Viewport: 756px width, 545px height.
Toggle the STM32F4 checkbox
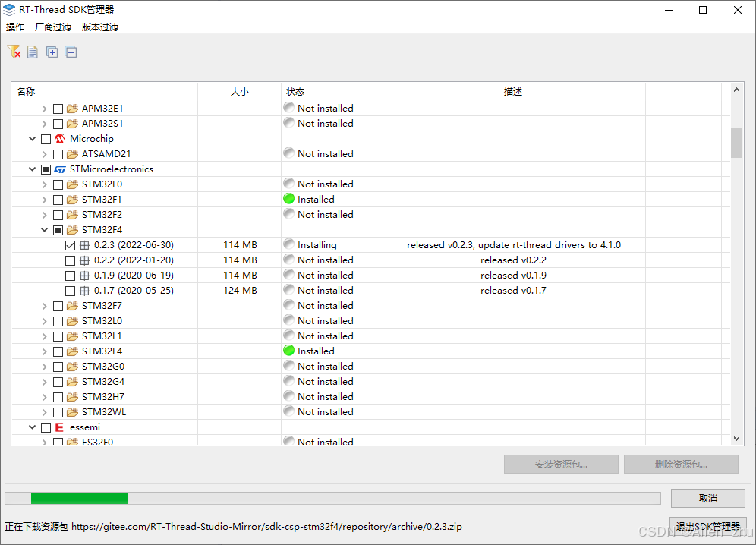pyautogui.click(x=58, y=231)
